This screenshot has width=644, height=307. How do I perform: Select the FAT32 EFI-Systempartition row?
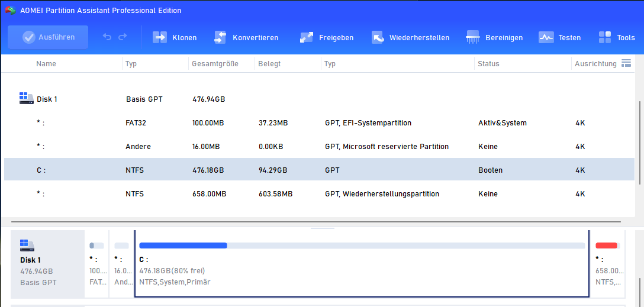coord(320,122)
